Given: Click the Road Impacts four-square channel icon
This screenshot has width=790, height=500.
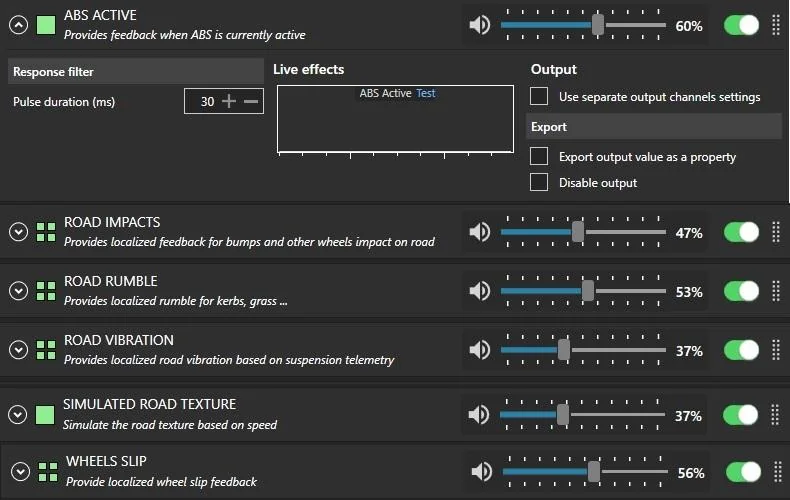Looking at the screenshot, I should click(45, 232).
